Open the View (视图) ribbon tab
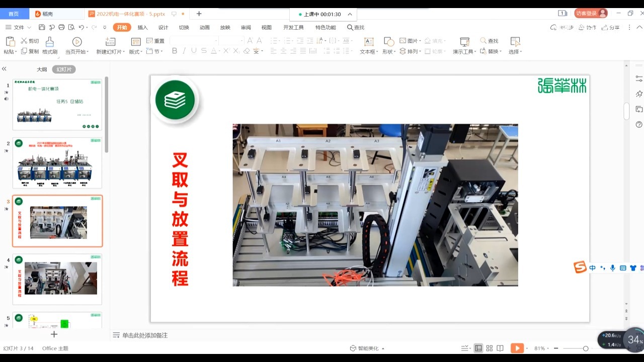 click(266, 28)
